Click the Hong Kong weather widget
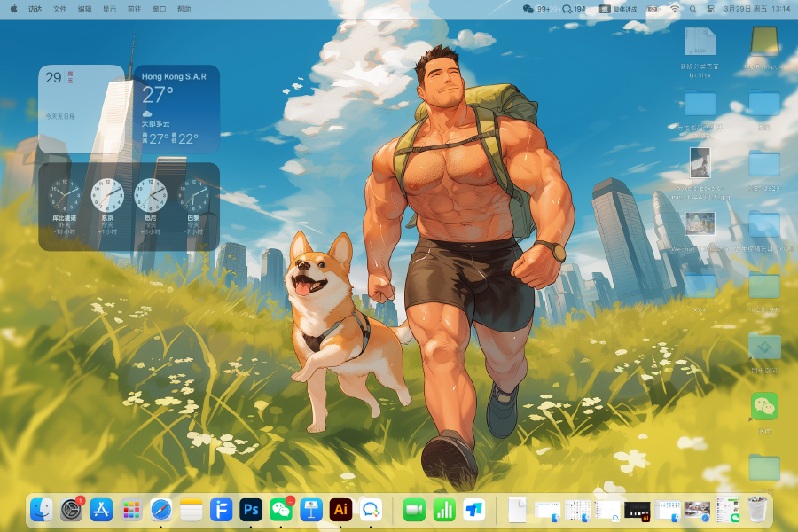 (176, 109)
